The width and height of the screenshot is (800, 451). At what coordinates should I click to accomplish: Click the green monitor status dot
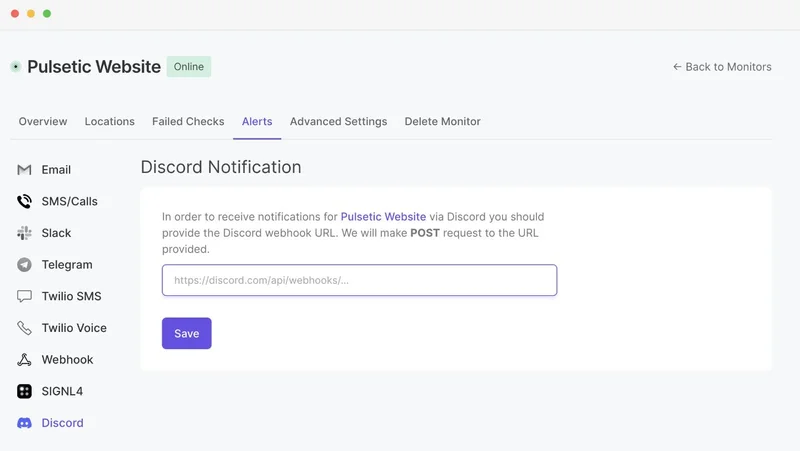click(16, 67)
